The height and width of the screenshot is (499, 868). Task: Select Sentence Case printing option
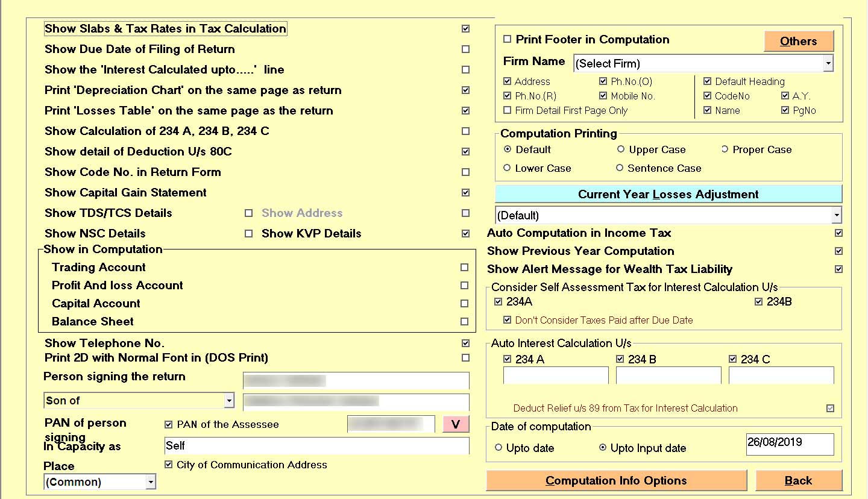[620, 168]
